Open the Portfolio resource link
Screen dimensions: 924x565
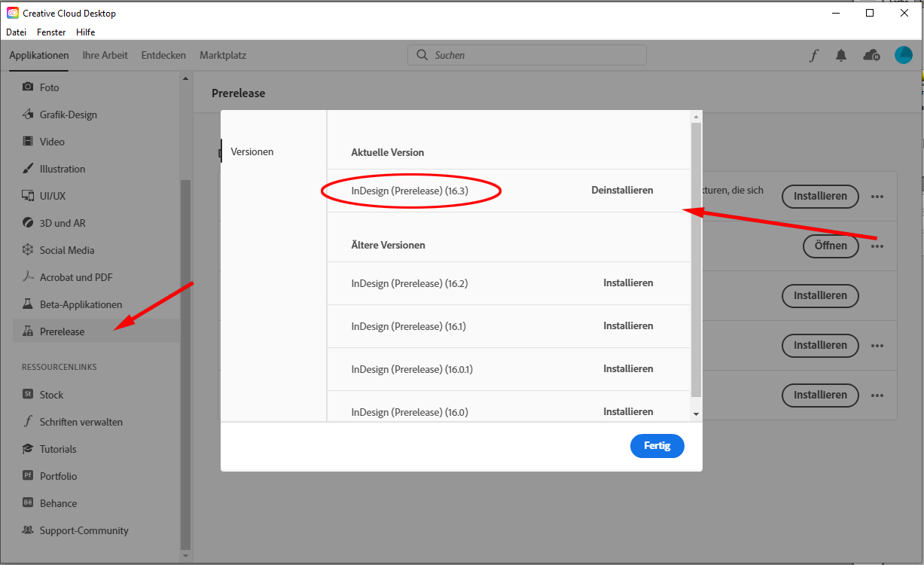point(58,476)
